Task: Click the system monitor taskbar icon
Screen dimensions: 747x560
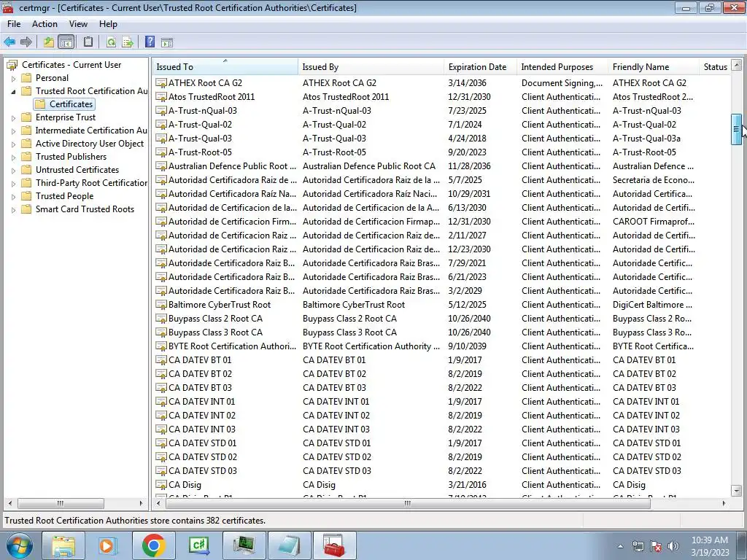Action: [244, 545]
